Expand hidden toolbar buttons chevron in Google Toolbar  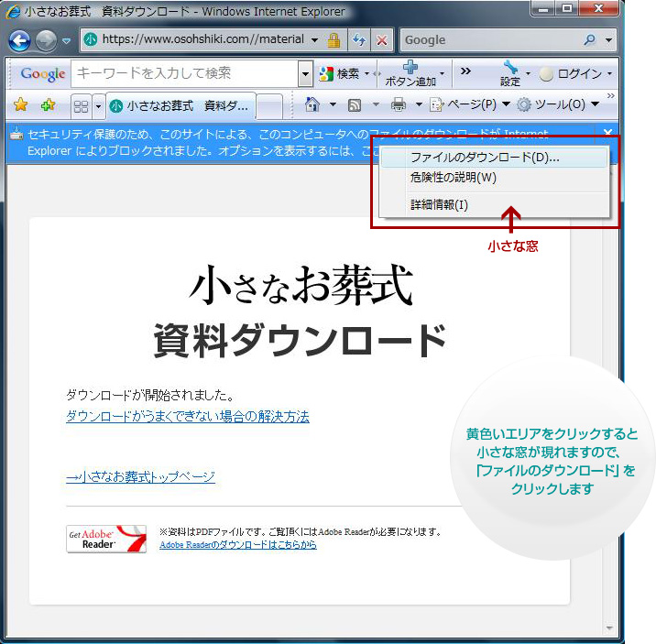[465, 71]
